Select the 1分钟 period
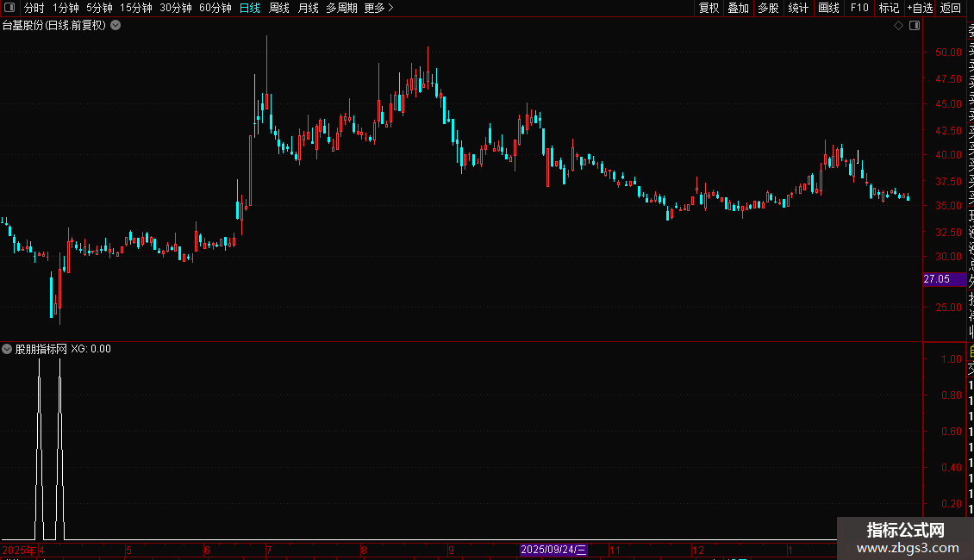 point(66,8)
